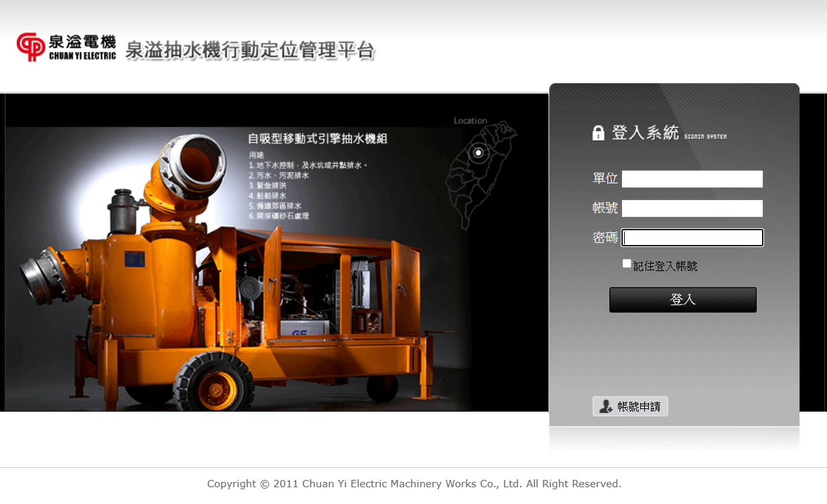Click the copyright notice in the footer

pyautogui.click(x=414, y=483)
